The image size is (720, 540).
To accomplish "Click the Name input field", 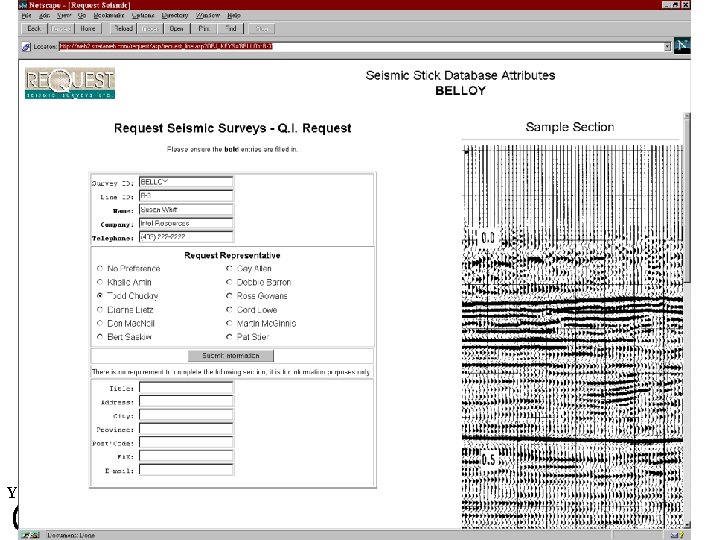I will pyautogui.click(x=186, y=210).
